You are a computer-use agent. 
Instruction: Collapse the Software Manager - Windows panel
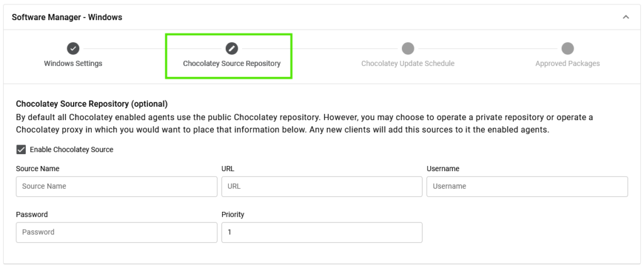click(626, 17)
